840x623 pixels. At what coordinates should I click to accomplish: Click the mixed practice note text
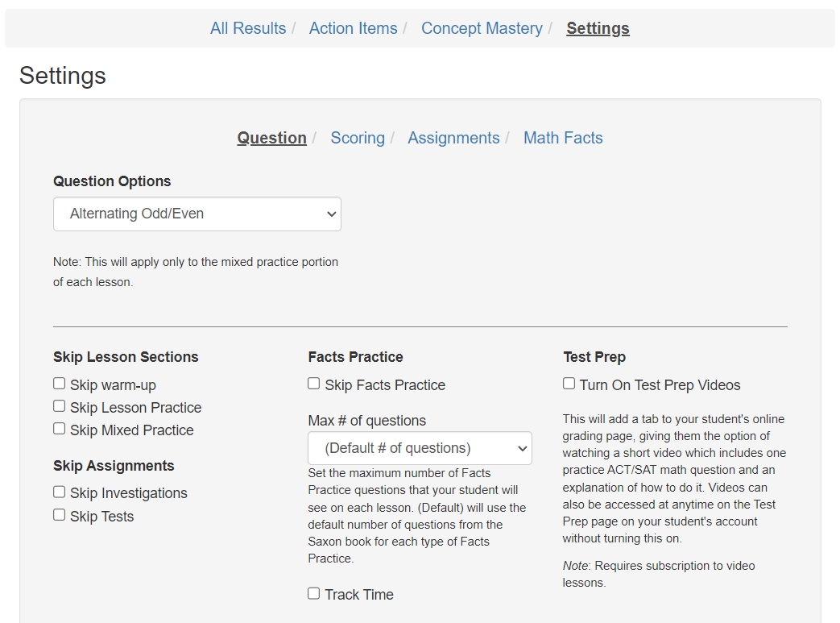point(196,272)
